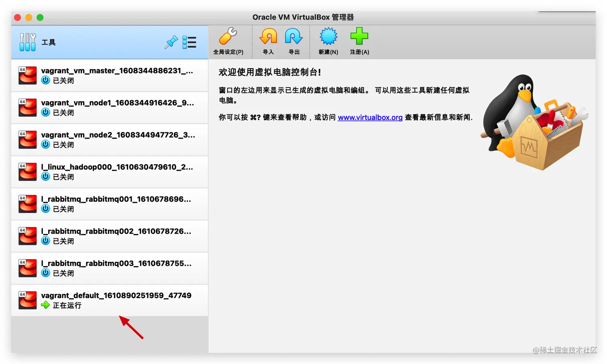The width and height of the screenshot is (607, 364).
Task: Click 已关闭 status text of vagrant_vm_master
Action: [x=63, y=81]
